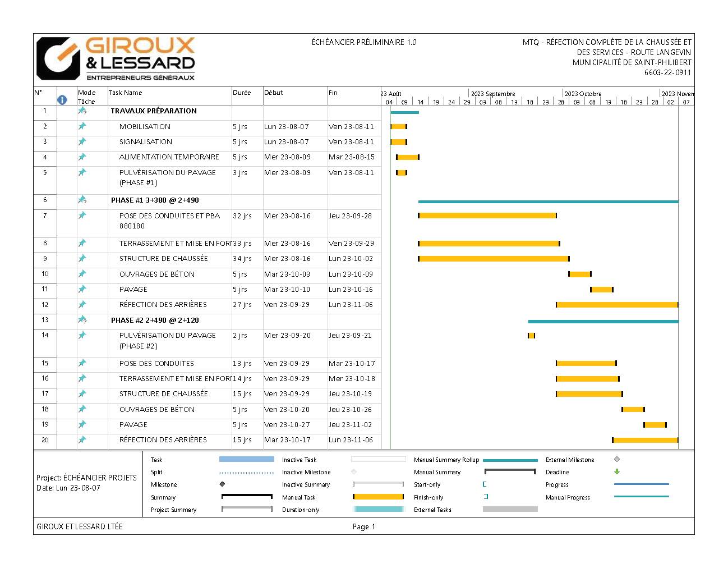Click the 2023 Octobre timeline header
The height and width of the screenshot is (568, 728).
click(x=583, y=94)
